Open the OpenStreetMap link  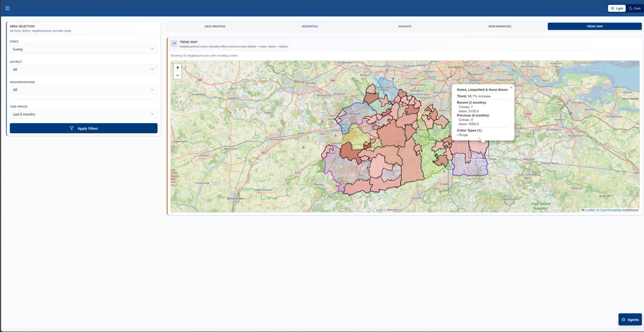(x=610, y=210)
